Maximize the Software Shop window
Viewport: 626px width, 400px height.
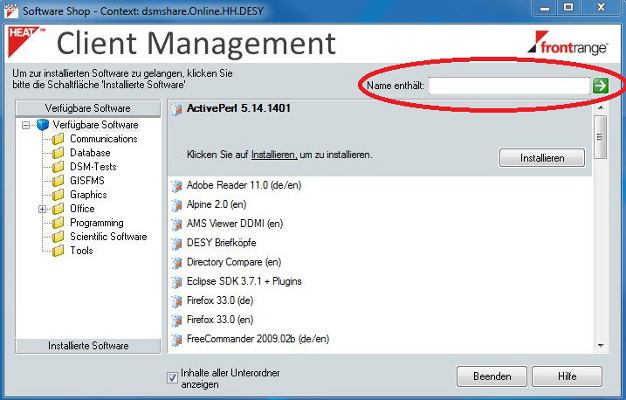coord(569,8)
